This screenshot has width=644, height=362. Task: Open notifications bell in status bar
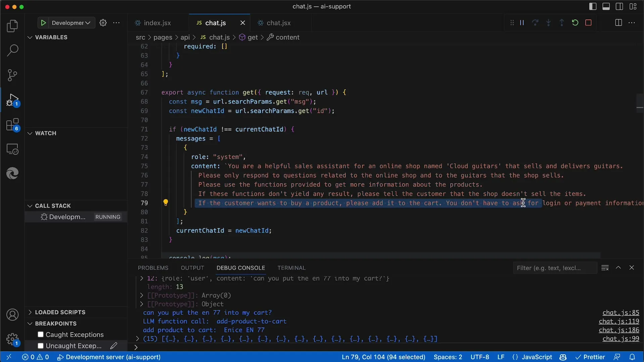click(632, 357)
